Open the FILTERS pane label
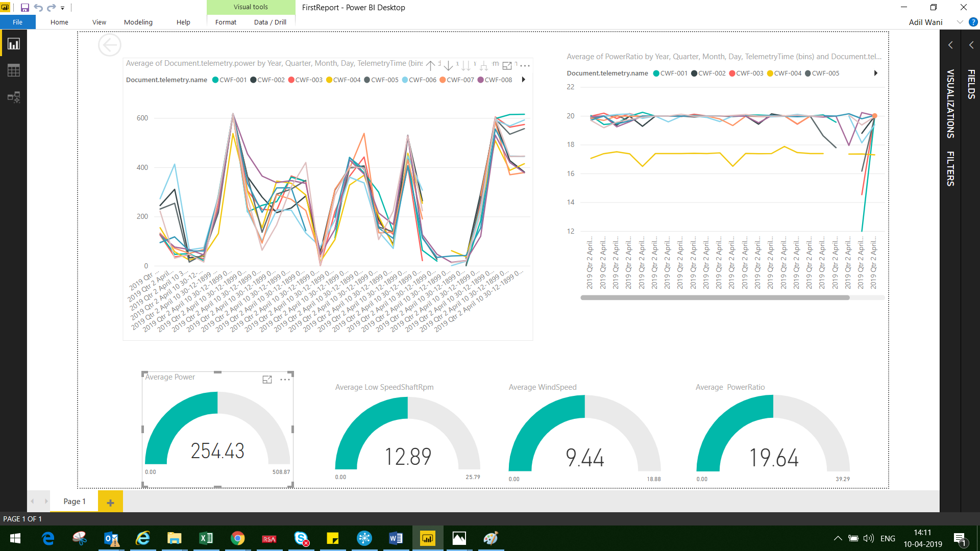 [x=950, y=168]
